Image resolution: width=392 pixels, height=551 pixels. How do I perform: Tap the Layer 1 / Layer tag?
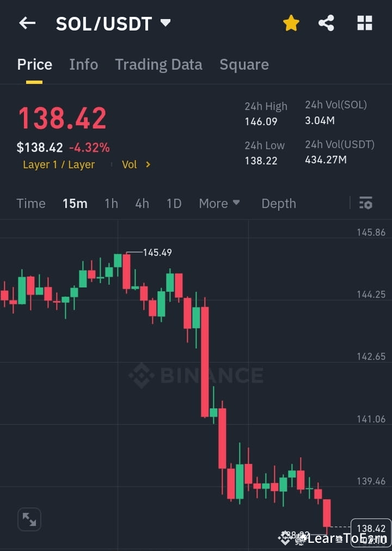coord(59,164)
